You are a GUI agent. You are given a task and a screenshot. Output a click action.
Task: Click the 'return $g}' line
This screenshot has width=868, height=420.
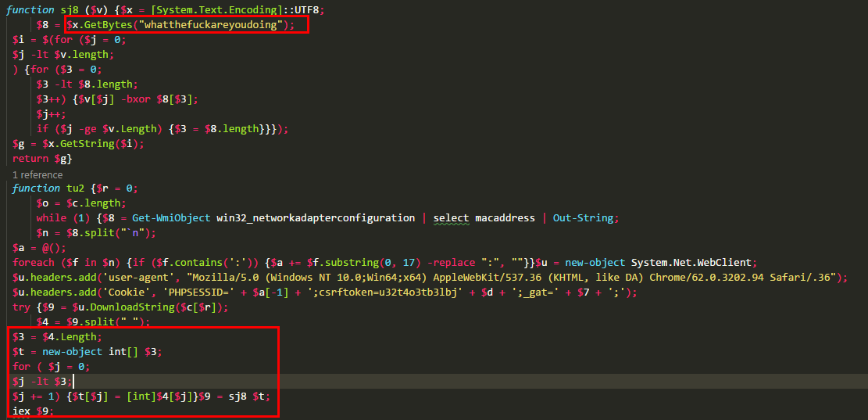pos(43,160)
